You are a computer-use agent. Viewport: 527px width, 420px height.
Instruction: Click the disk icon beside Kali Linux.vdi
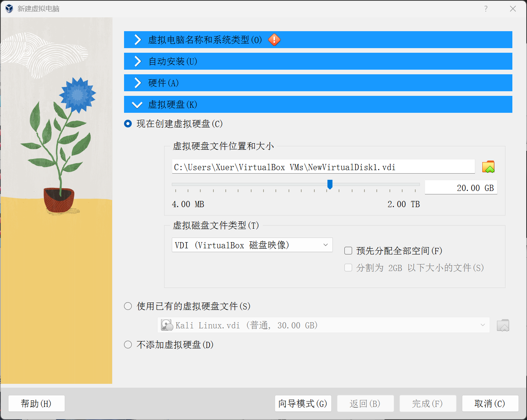click(x=167, y=325)
